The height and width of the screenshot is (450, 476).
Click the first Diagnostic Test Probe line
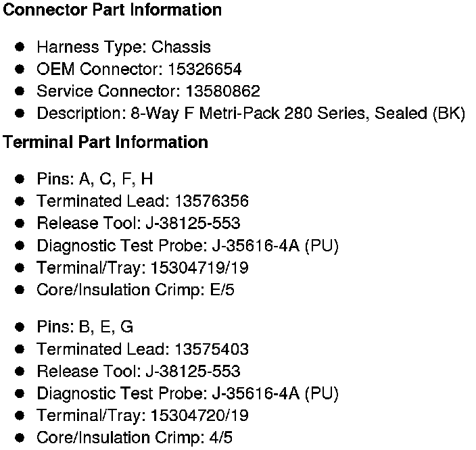pos(187,245)
